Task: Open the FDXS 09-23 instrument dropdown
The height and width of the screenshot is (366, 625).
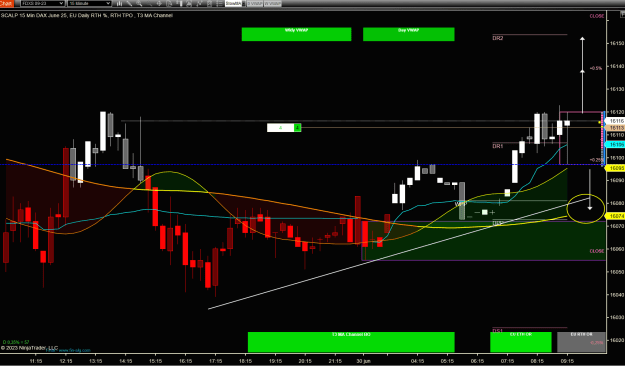Action: (42, 3)
